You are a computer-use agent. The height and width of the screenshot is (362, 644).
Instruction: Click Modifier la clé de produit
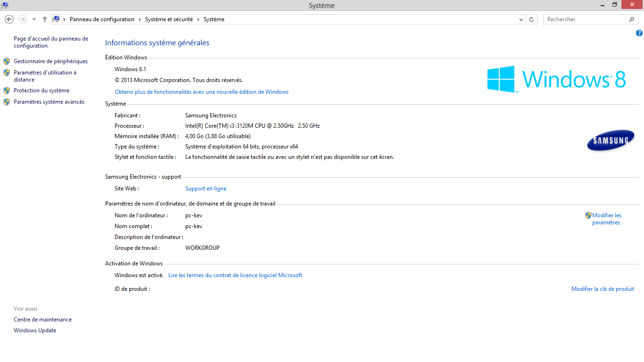coord(603,289)
